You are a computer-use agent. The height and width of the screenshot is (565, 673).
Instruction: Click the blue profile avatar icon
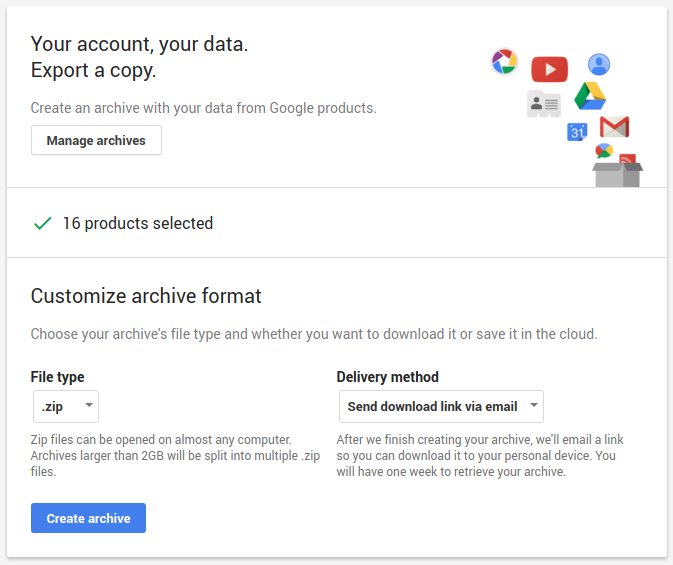(599, 65)
